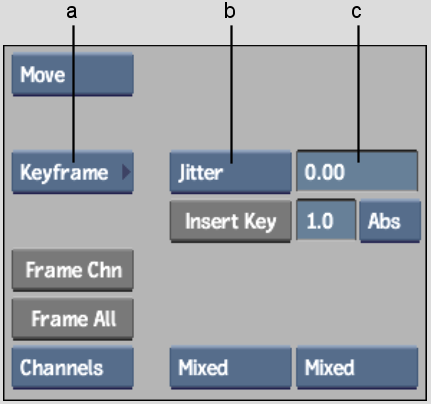Open the Move edit mode box

73,75
